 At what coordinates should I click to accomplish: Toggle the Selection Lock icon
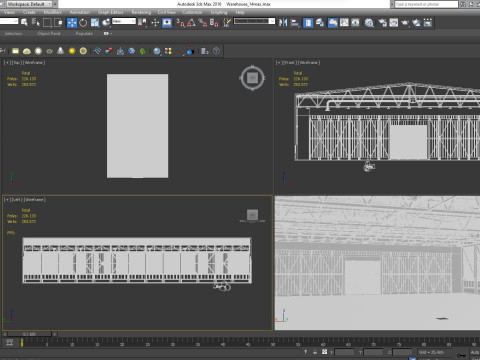(315, 352)
